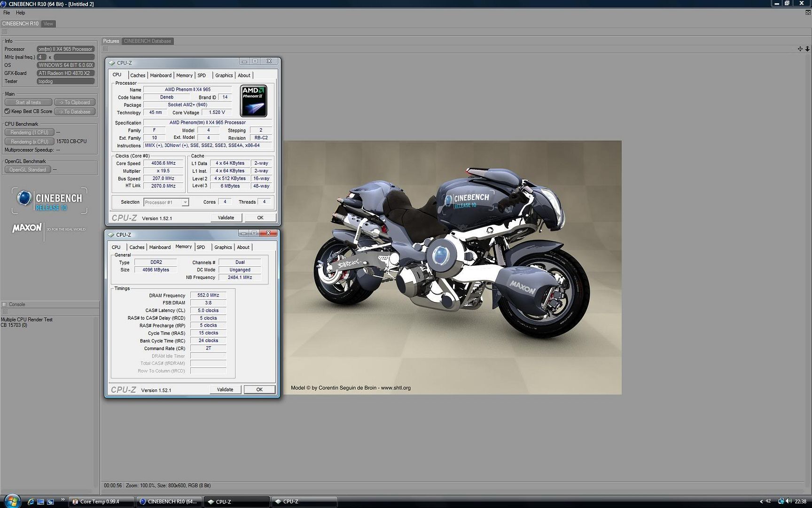
Task: Click the AMD Phenom II logo
Action: [253, 101]
